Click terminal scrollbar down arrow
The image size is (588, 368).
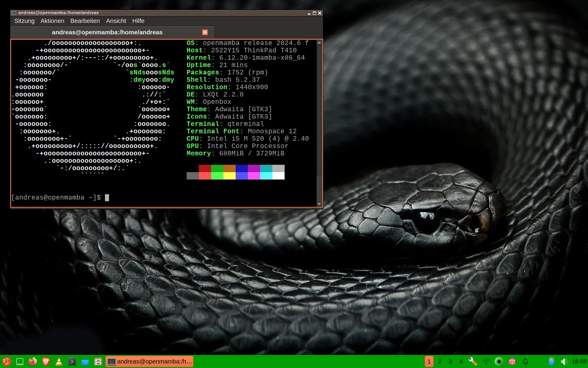point(319,204)
